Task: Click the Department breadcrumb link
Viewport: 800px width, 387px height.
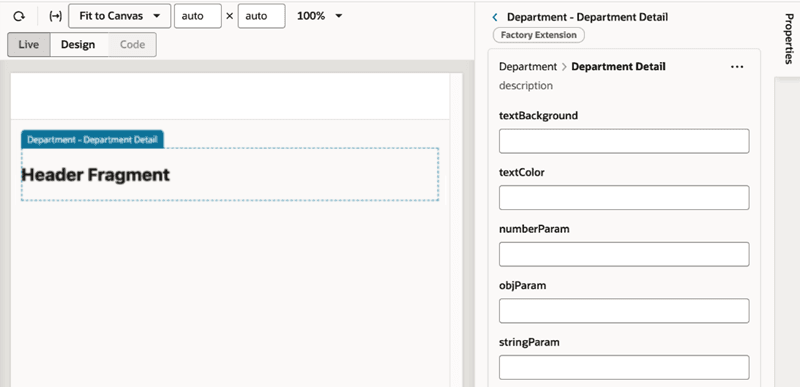Action: [x=528, y=67]
